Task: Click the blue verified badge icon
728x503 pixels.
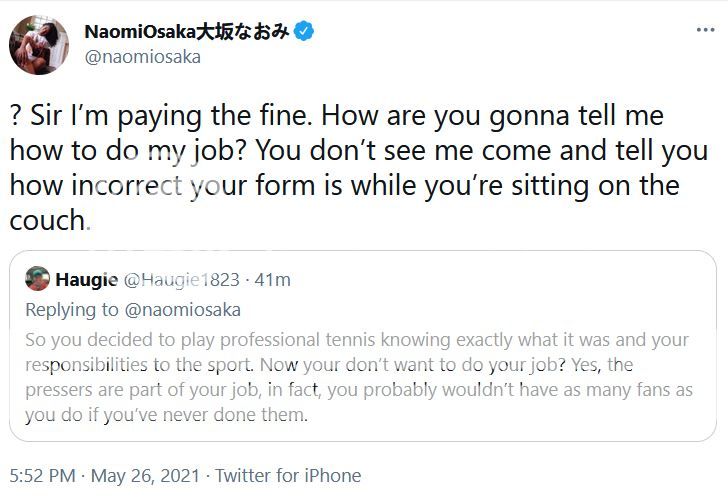Action: (x=305, y=31)
